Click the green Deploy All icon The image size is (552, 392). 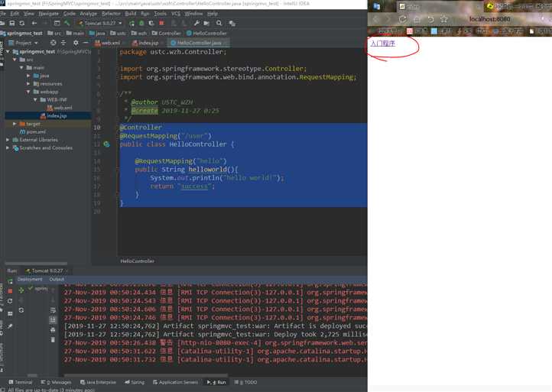(21, 290)
